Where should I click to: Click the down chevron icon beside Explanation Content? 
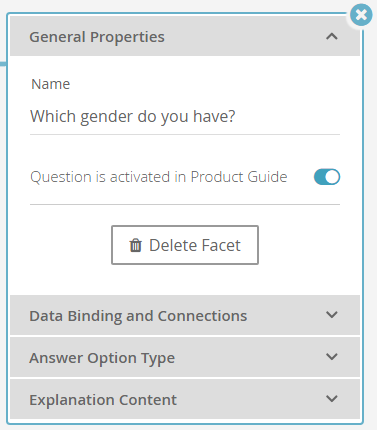click(332, 399)
